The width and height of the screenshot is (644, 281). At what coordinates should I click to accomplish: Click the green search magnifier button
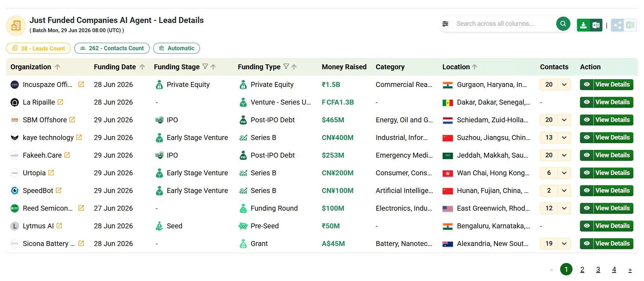point(563,24)
